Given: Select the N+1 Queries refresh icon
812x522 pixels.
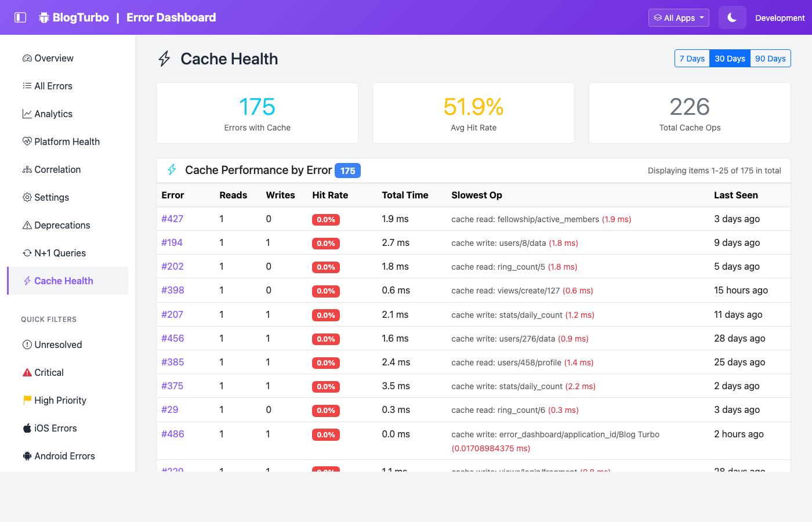Looking at the screenshot, I should (27, 253).
